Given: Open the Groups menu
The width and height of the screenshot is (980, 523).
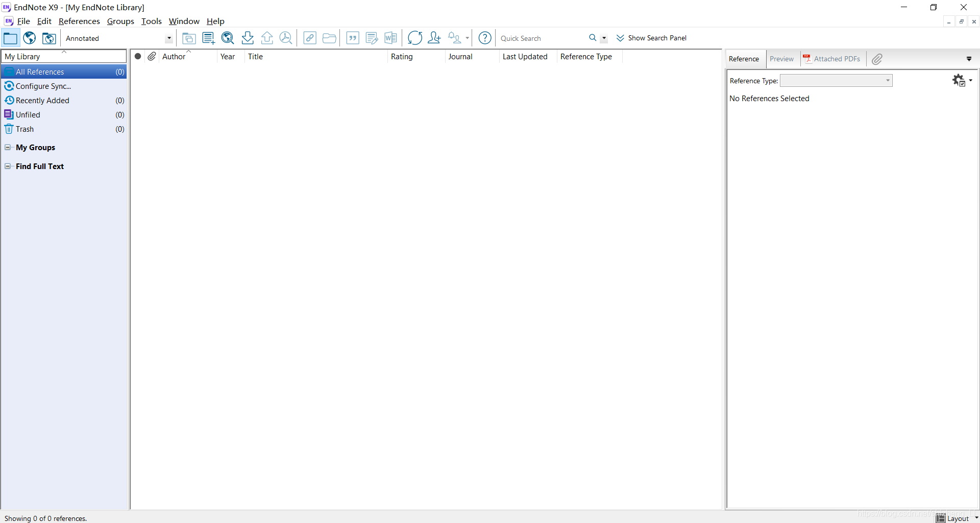Looking at the screenshot, I should pos(120,21).
